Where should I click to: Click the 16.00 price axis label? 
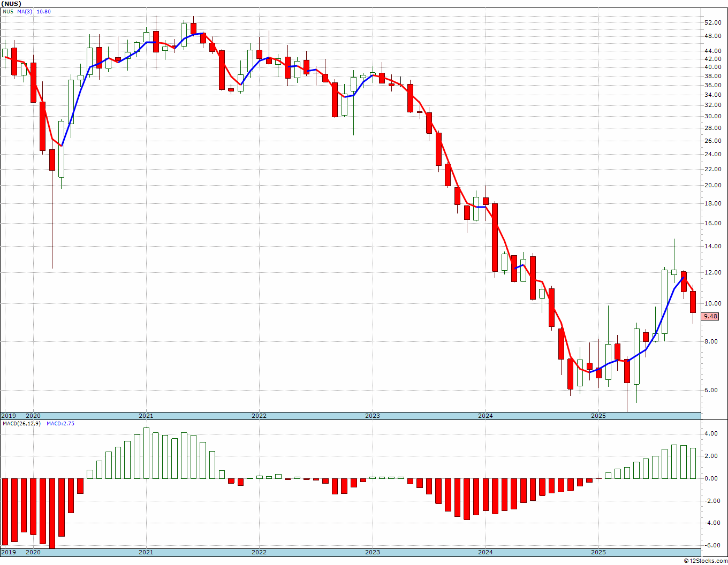click(x=712, y=224)
